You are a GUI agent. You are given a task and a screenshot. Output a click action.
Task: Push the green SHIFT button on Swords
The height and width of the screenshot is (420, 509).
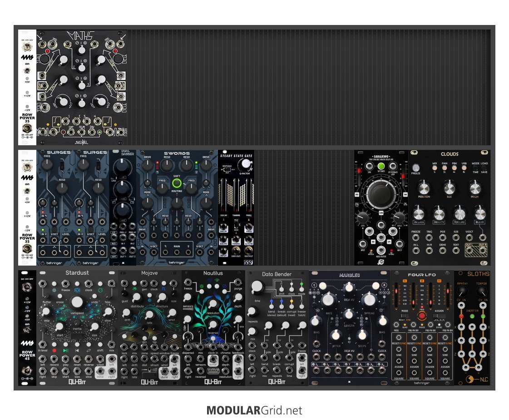click(177, 183)
